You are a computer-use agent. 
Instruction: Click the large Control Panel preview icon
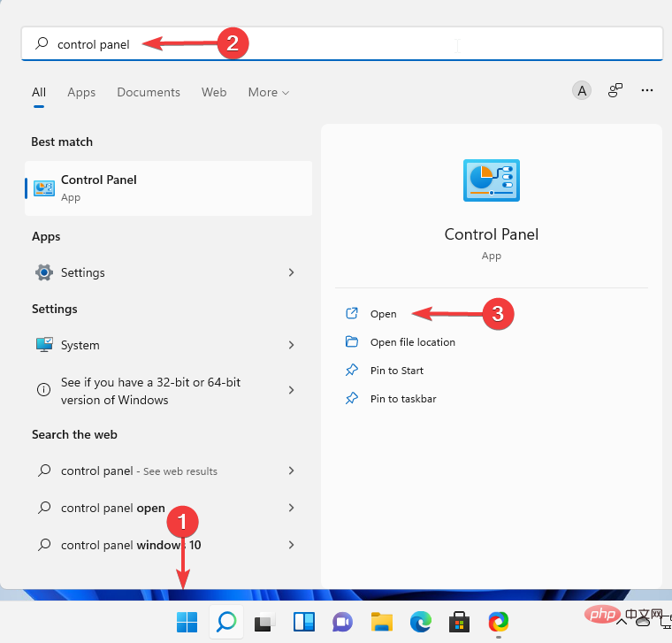491,180
